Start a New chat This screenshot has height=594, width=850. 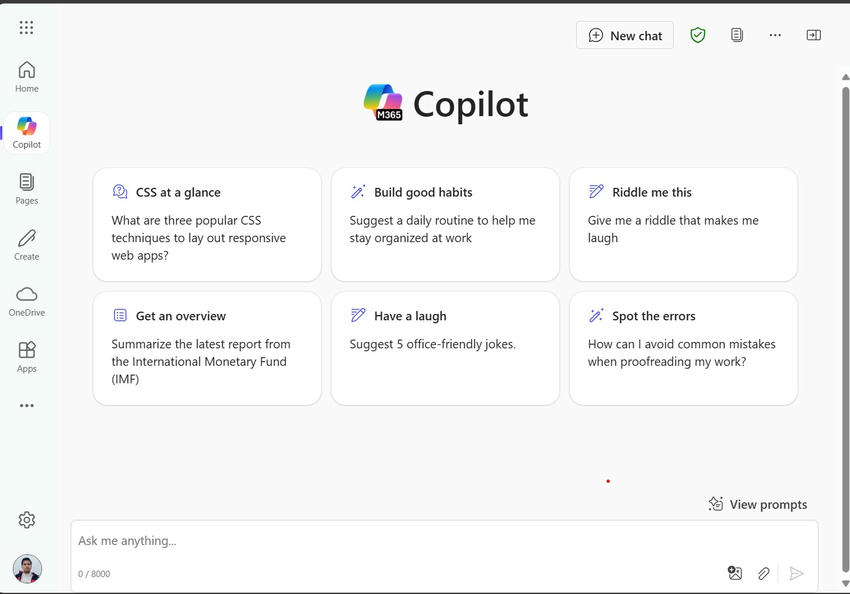625,35
